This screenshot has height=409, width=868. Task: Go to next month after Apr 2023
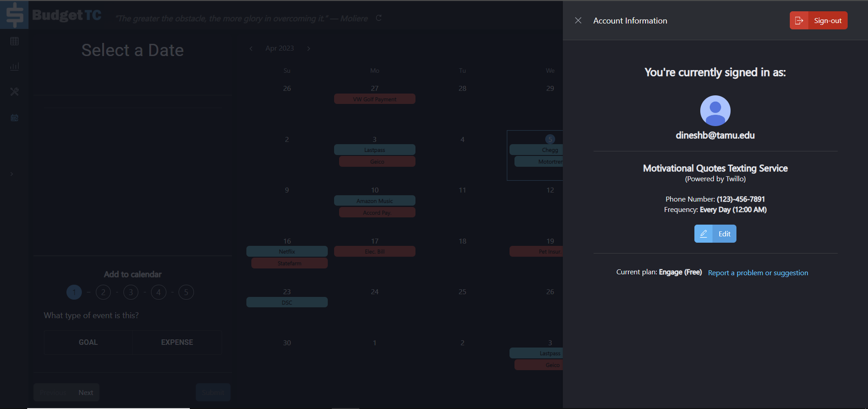tap(309, 48)
